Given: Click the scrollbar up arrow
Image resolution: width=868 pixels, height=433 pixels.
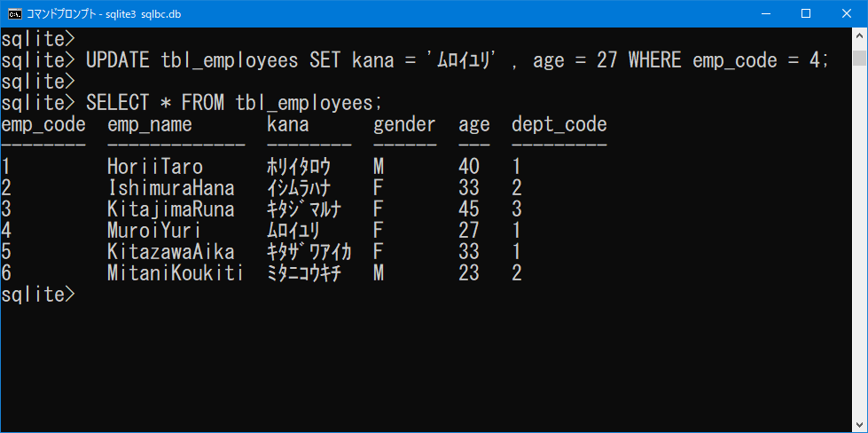Looking at the screenshot, I should coord(858,35).
